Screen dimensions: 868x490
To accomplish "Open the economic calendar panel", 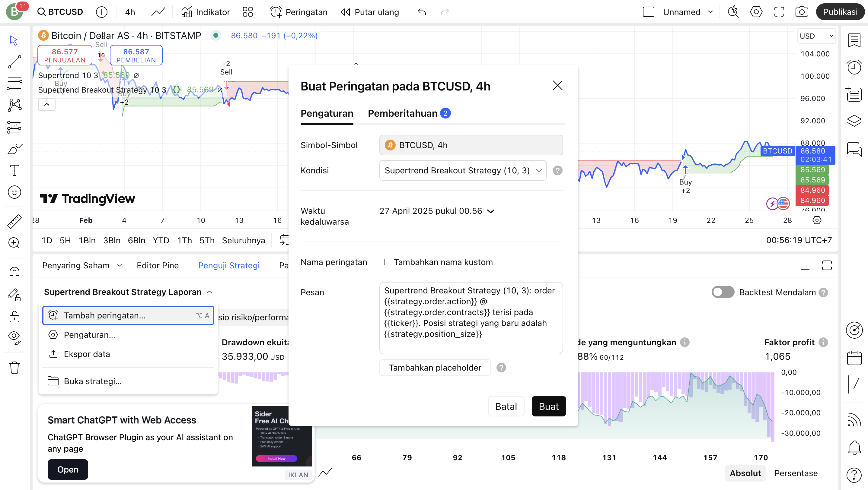I will [854, 357].
